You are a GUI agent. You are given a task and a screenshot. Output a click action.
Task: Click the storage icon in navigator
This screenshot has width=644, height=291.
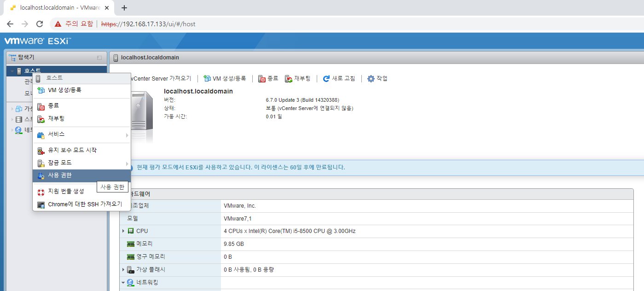(x=19, y=119)
